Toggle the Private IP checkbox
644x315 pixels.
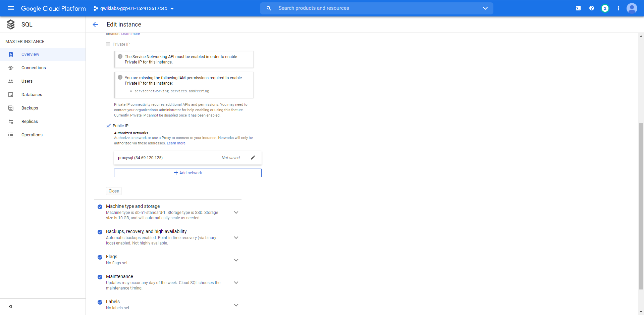pyautogui.click(x=108, y=44)
